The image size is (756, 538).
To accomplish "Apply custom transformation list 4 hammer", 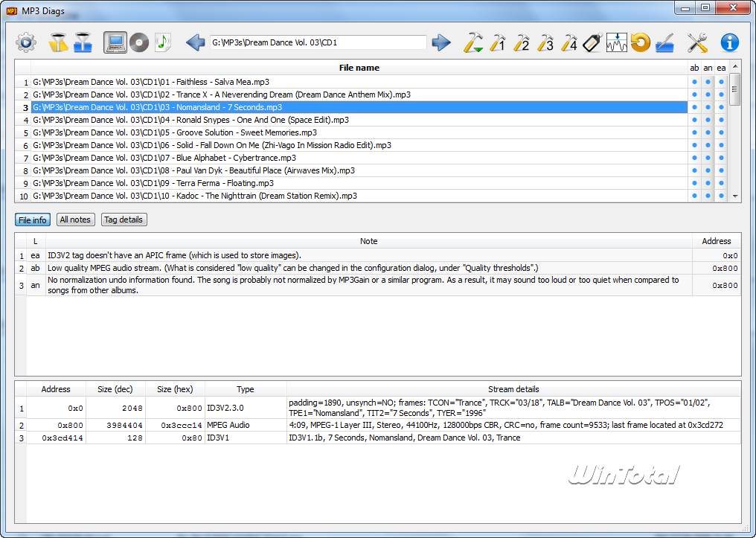I will pyautogui.click(x=569, y=43).
